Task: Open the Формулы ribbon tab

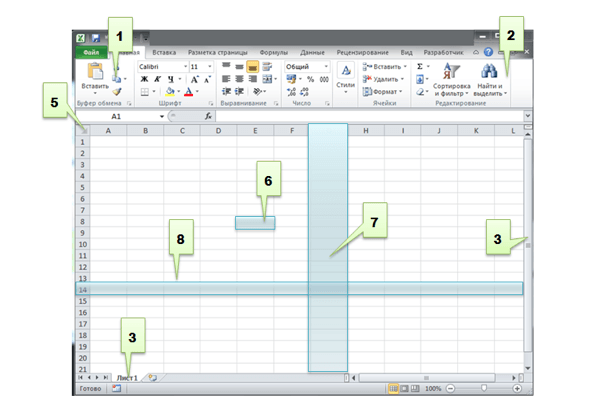Action: tap(273, 50)
